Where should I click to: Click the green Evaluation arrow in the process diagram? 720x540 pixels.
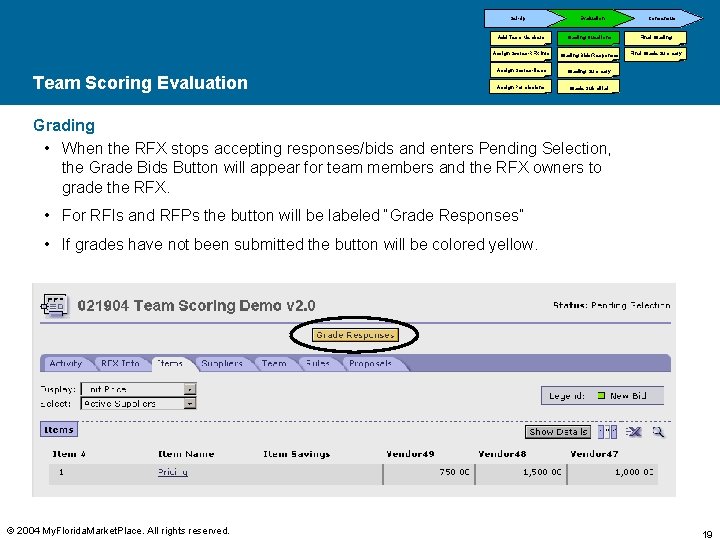click(592, 18)
